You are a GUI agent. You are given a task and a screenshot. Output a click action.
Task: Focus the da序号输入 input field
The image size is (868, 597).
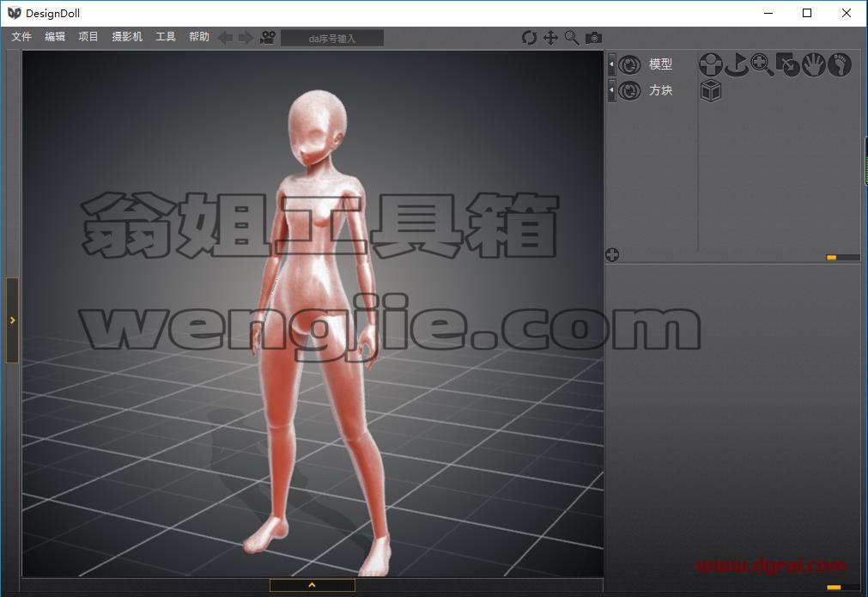pyautogui.click(x=332, y=38)
